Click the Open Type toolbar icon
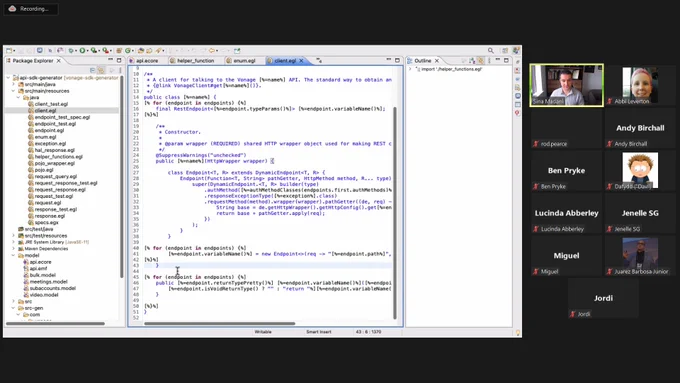680x383 pixels. tap(141, 50)
